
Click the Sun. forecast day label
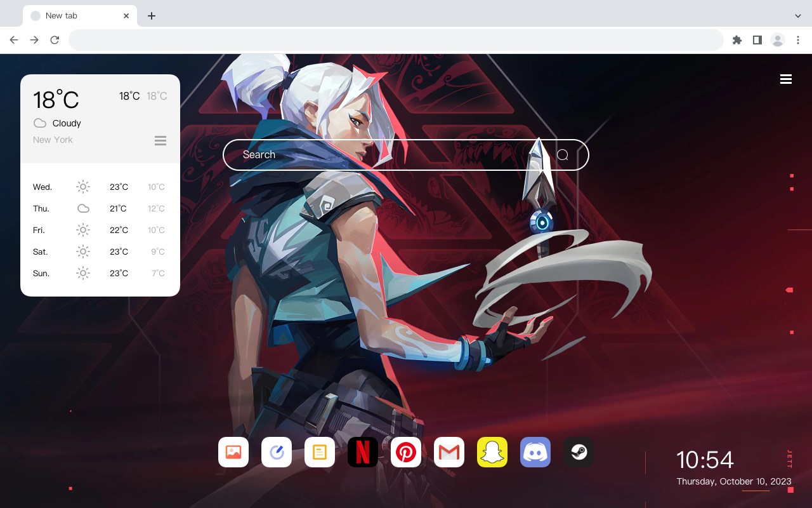click(x=41, y=273)
